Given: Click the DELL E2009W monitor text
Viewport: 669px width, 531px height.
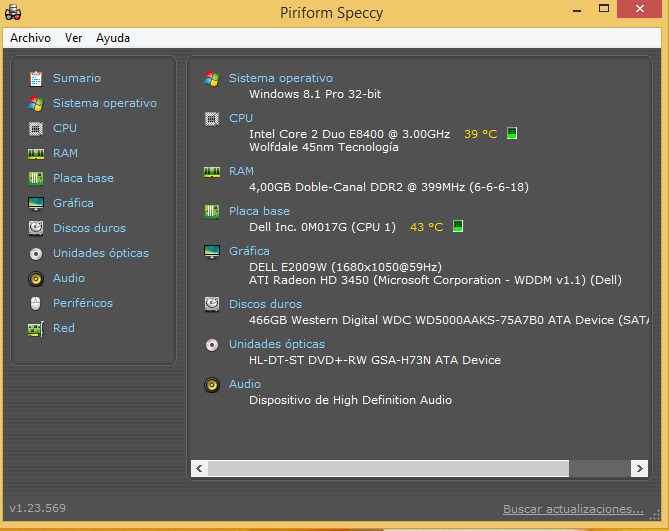Looking at the screenshot, I should [346, 267].
